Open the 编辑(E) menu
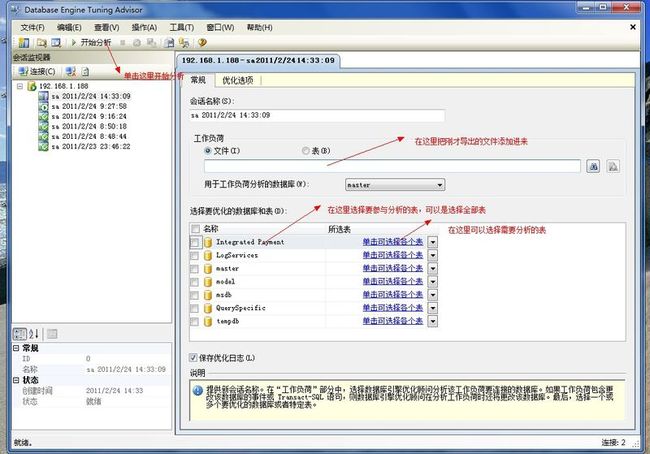 (x=69, y=28)
